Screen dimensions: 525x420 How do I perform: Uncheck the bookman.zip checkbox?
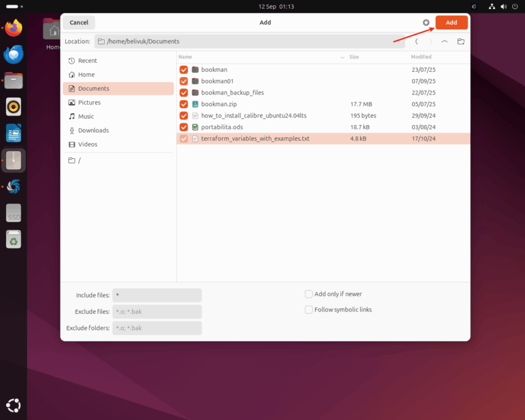point(184,104)
